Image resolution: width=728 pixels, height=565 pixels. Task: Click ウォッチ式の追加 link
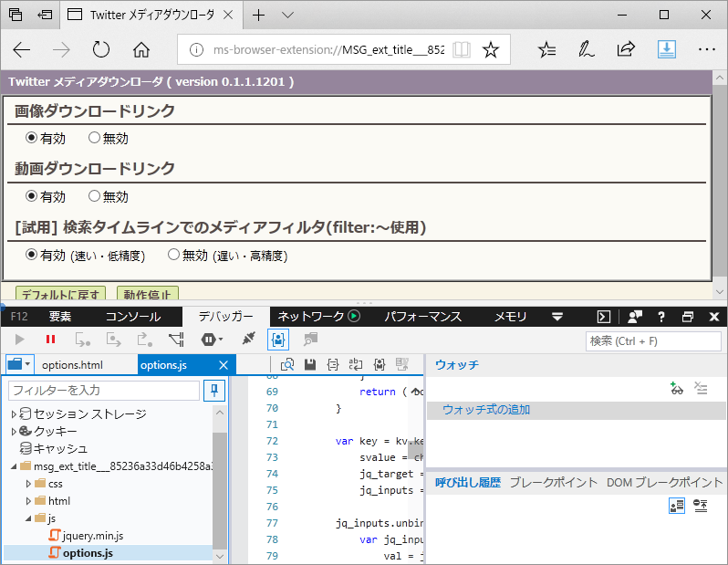(486, 409)
